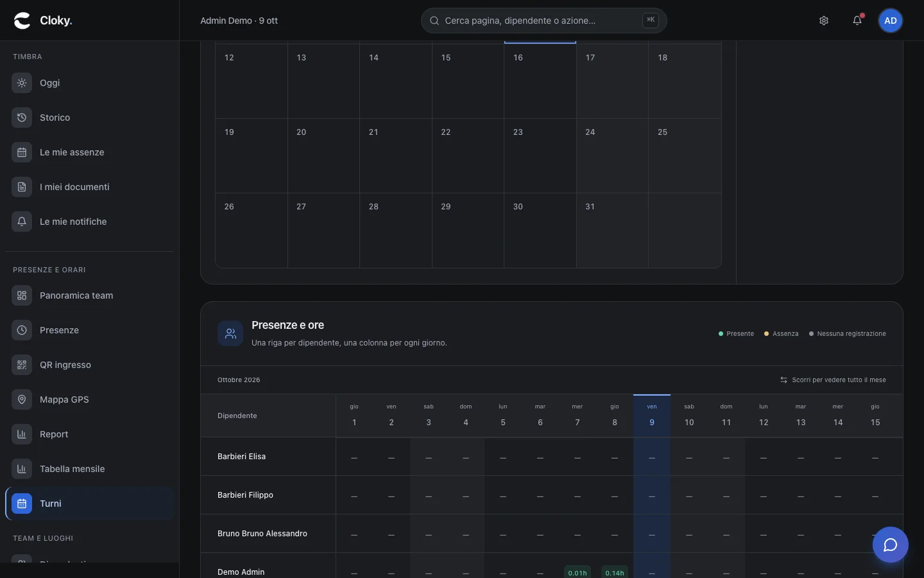This screenshot has height=578, width=924.
Task: Click the Le mie assenze calendar icon
Action: 22,152
